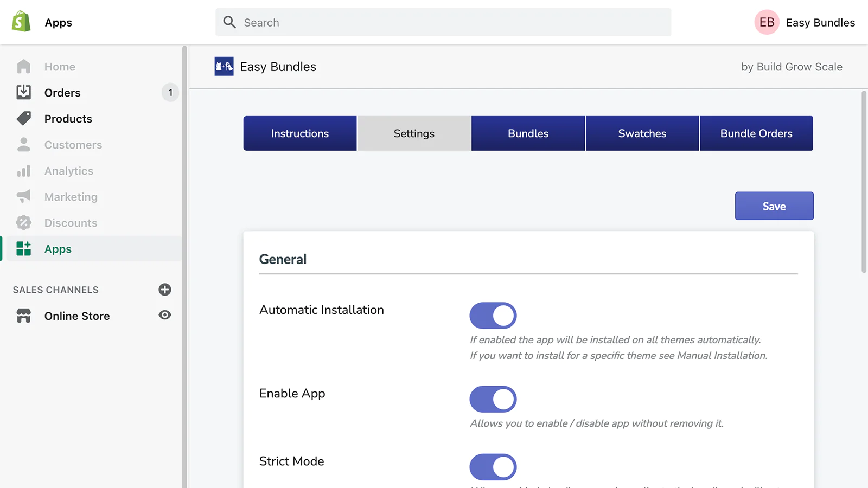The height and width of the screenshot is (488, 868).
Task: Open the Marketing section
Action: (71, 197)
